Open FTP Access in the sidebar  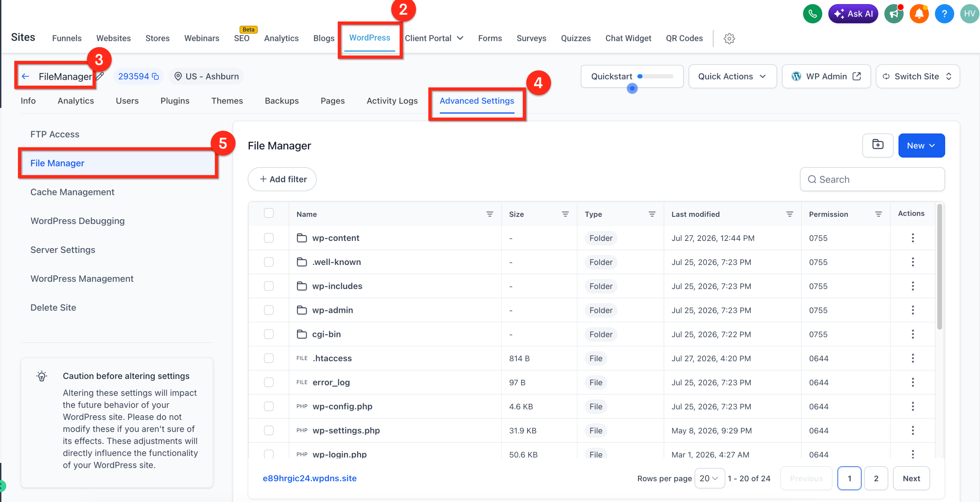(55, 134)
